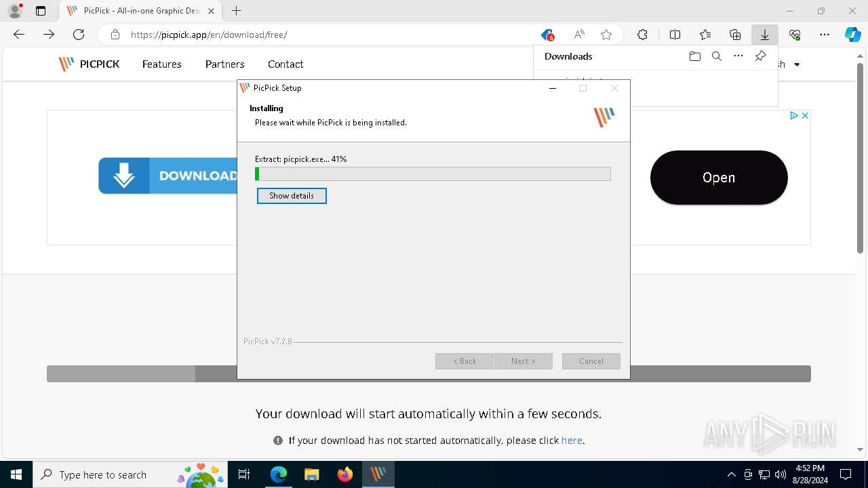Click the address bar URL
Screen dimensions: 868x488
pos(209,35)
